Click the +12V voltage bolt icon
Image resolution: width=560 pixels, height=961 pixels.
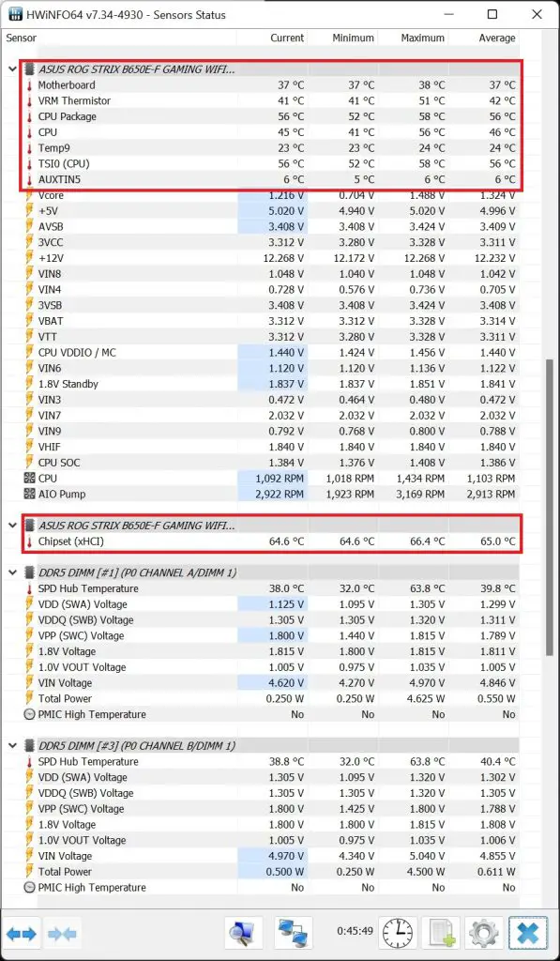(x=29, y=258)
